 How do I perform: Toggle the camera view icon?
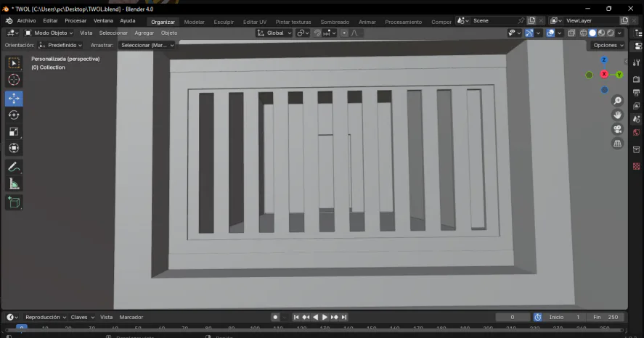(x=617, y=130)
